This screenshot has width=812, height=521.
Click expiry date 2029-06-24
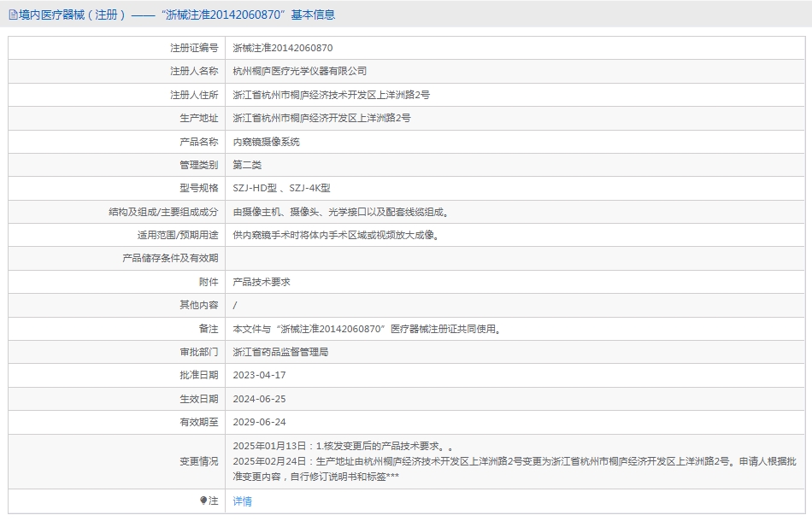point(260,422)
